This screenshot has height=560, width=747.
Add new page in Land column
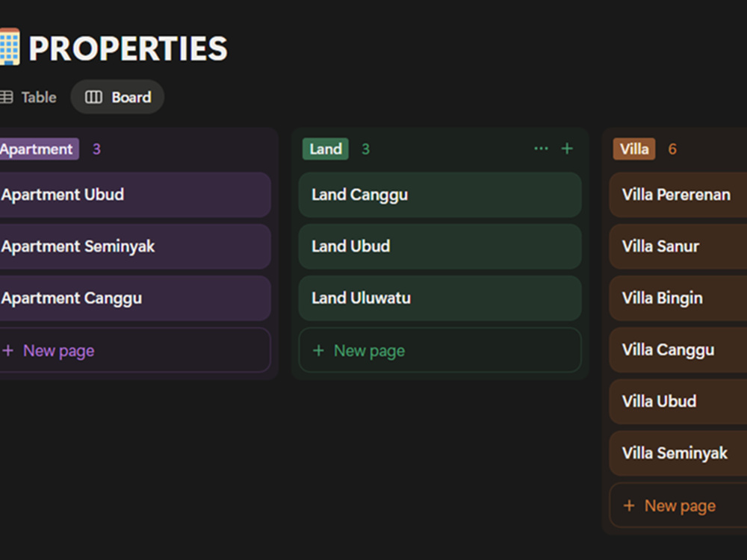[x=440, y=350]
